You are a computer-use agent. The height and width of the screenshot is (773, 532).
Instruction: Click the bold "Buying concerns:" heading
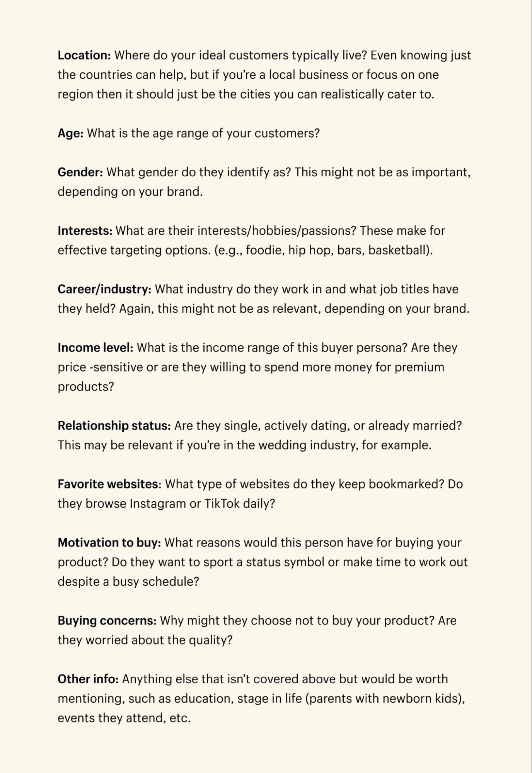point(107,621)
